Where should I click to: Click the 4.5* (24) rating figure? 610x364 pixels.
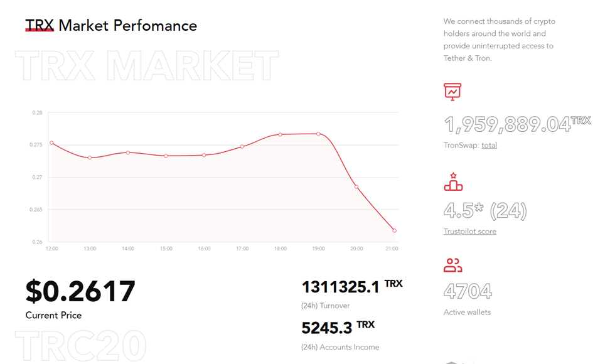[x=485, y=210]
